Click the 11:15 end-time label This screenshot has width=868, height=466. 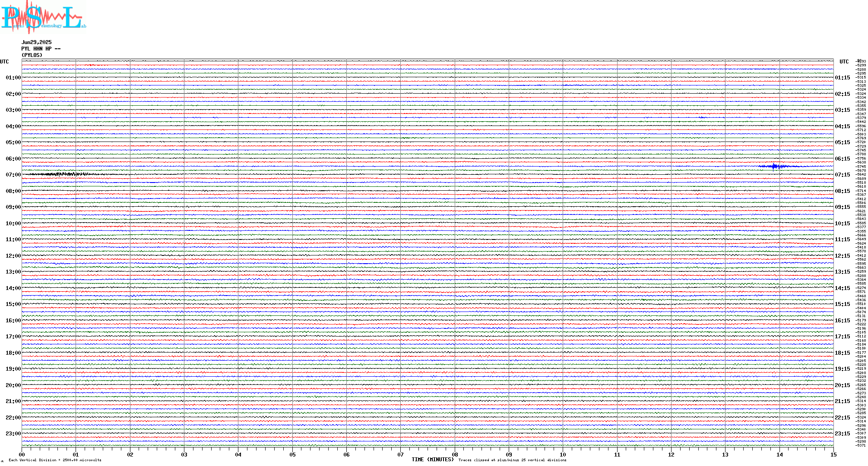point(843,239)
